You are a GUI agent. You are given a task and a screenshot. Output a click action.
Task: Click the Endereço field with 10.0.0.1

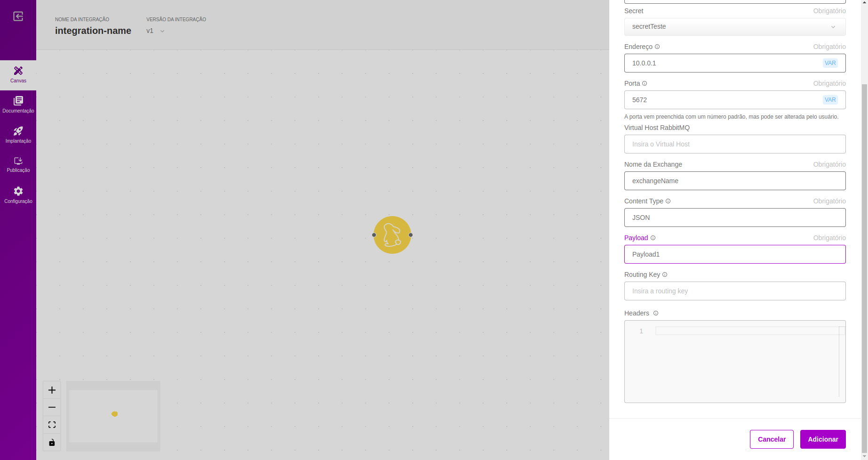735,63
